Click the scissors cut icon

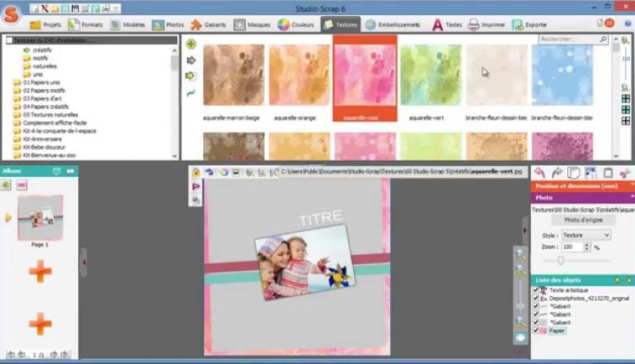625,173
